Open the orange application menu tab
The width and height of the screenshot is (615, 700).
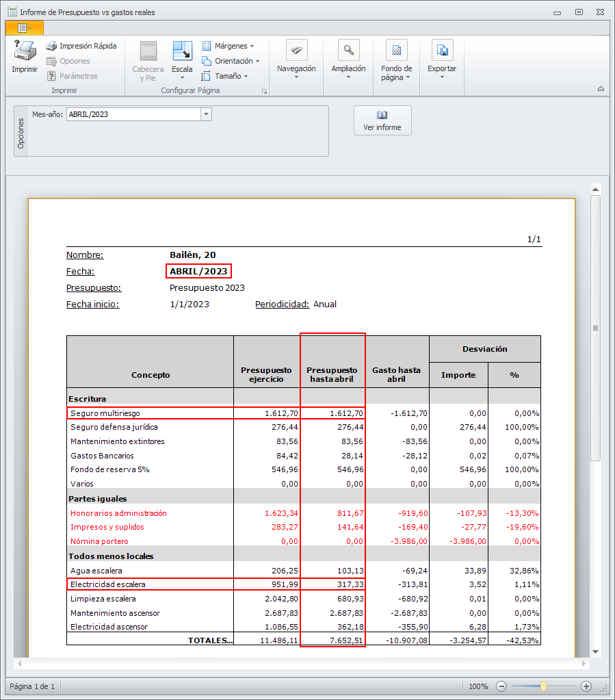point(24,27)
